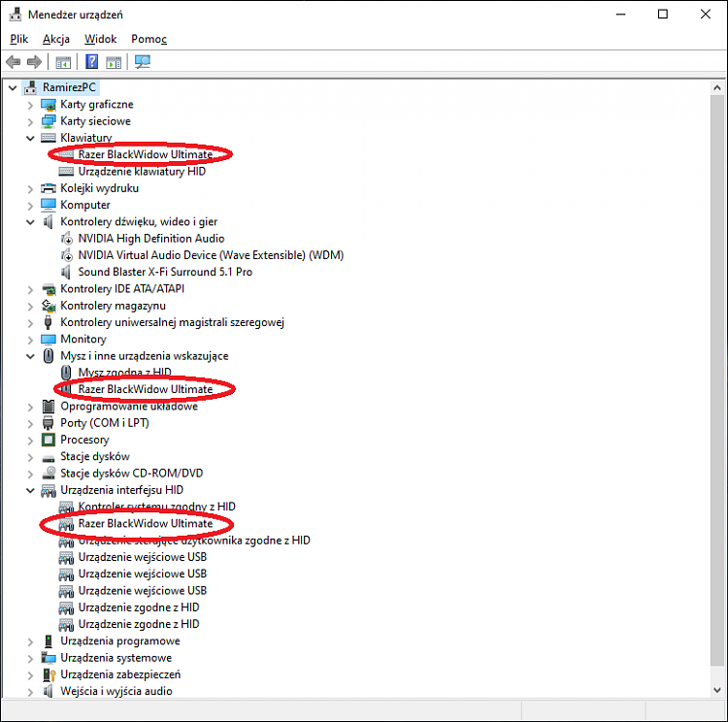Expand the Monitory category

pos(30,340)
